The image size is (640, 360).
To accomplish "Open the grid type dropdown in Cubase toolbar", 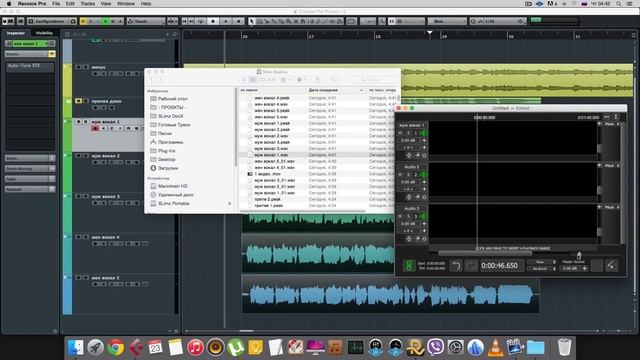I will point(447,21).
